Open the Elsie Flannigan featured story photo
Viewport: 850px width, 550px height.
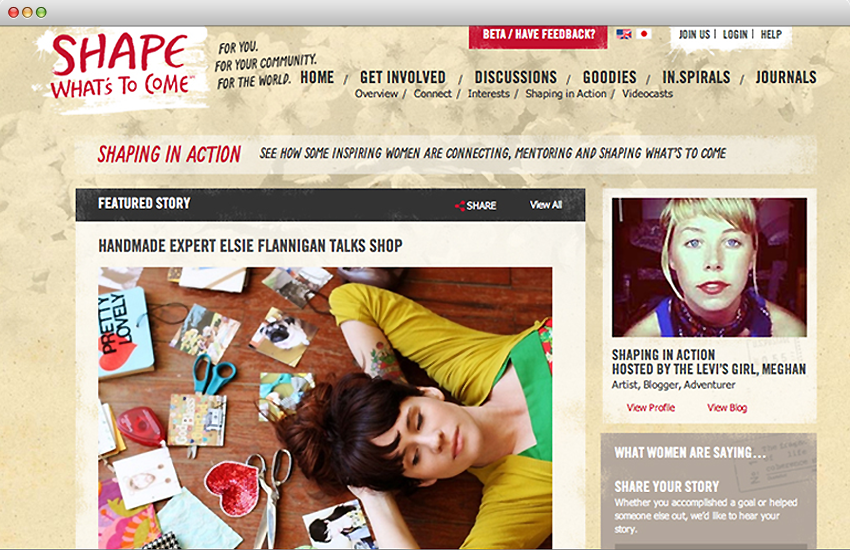pyautogui.click(x=325, y=407)
